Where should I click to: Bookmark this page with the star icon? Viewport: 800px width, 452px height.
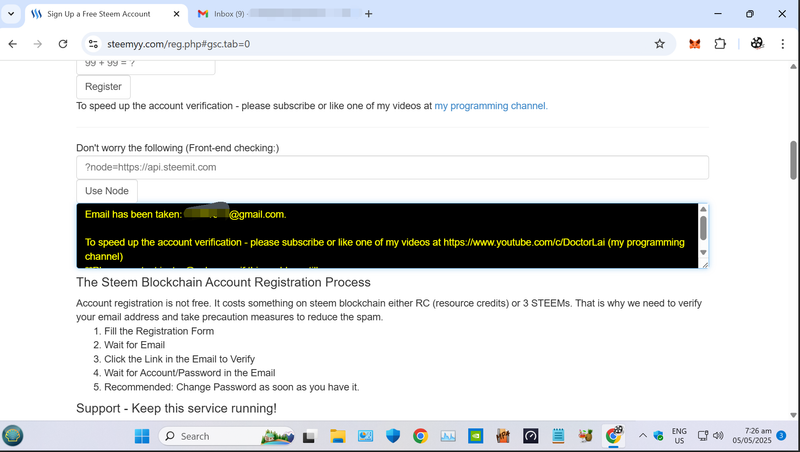point(660,44)
